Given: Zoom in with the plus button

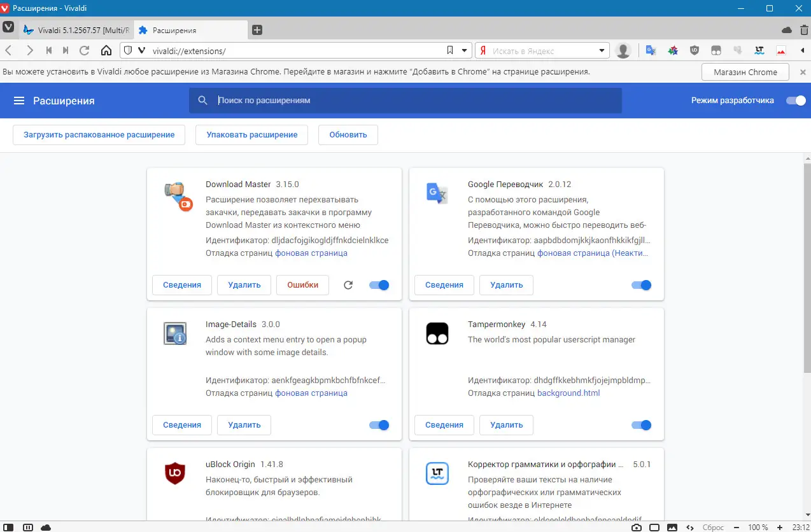Looking at the screenshot, I should click(x=780, y=527).
